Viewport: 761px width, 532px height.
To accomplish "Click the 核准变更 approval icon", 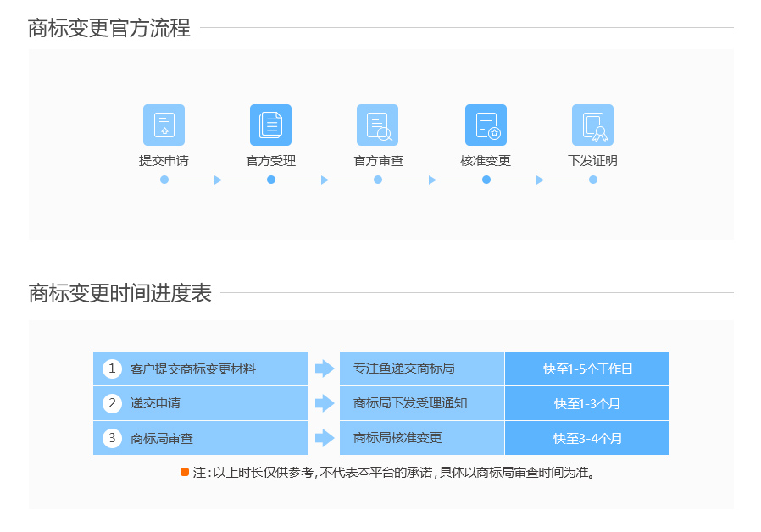I will coord(486,125).
